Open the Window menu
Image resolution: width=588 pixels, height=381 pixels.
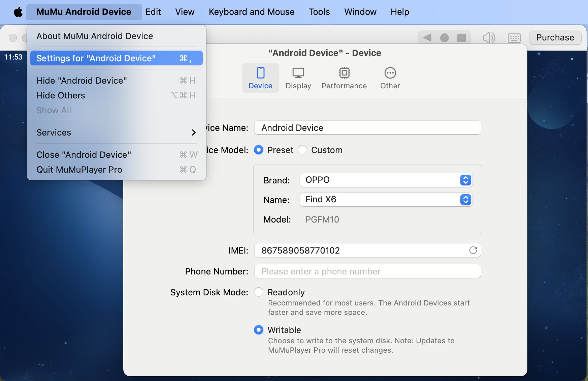[x=360, y=12]
